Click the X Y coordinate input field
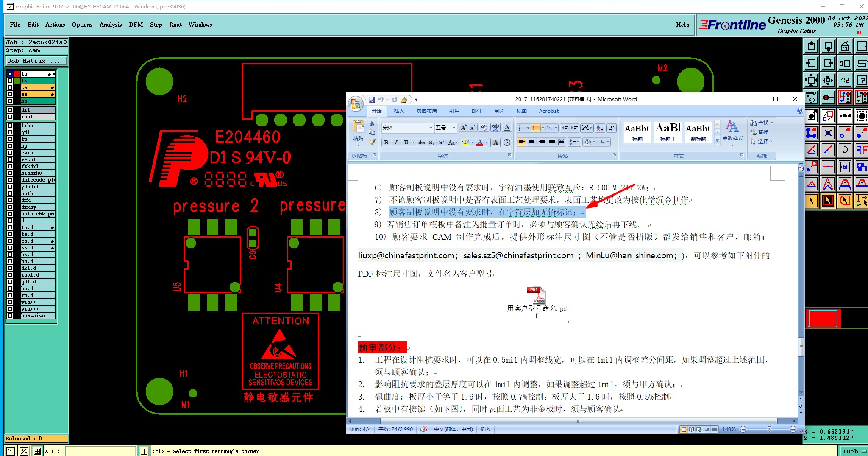 coord(101,451)
